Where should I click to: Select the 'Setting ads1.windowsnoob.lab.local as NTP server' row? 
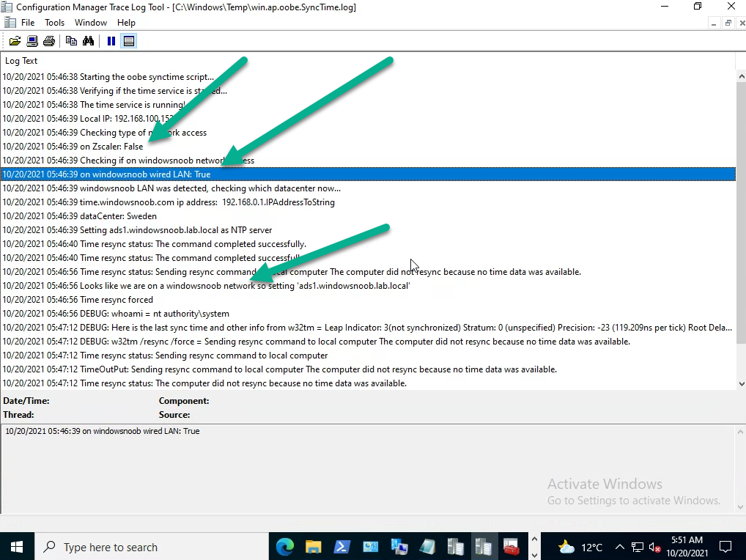point(369,230)
